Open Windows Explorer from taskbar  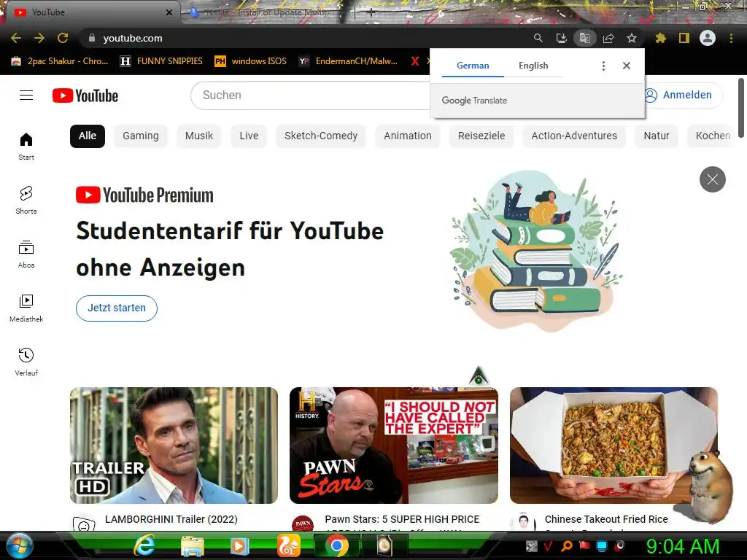click(193, 546)
